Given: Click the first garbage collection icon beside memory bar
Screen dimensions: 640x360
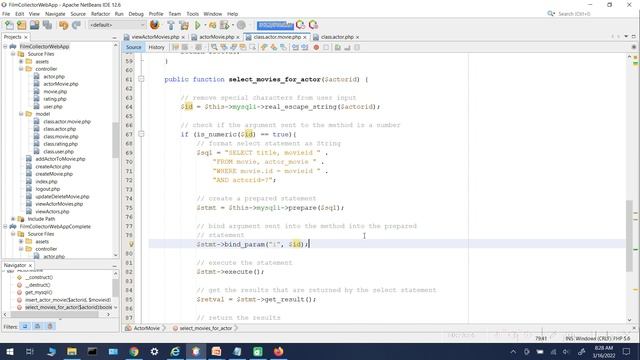Looking at the screenshot, I should pos(300,25).
